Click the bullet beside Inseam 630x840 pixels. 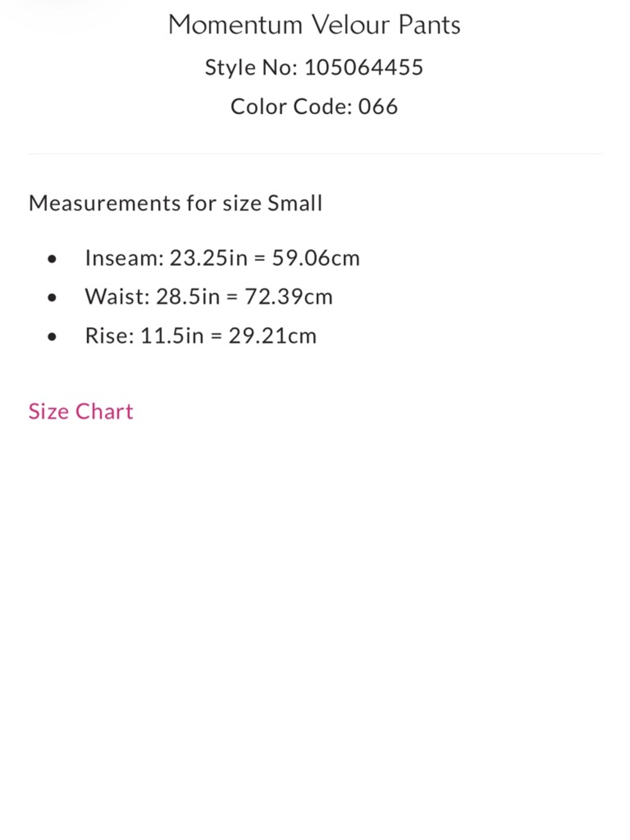52,259
